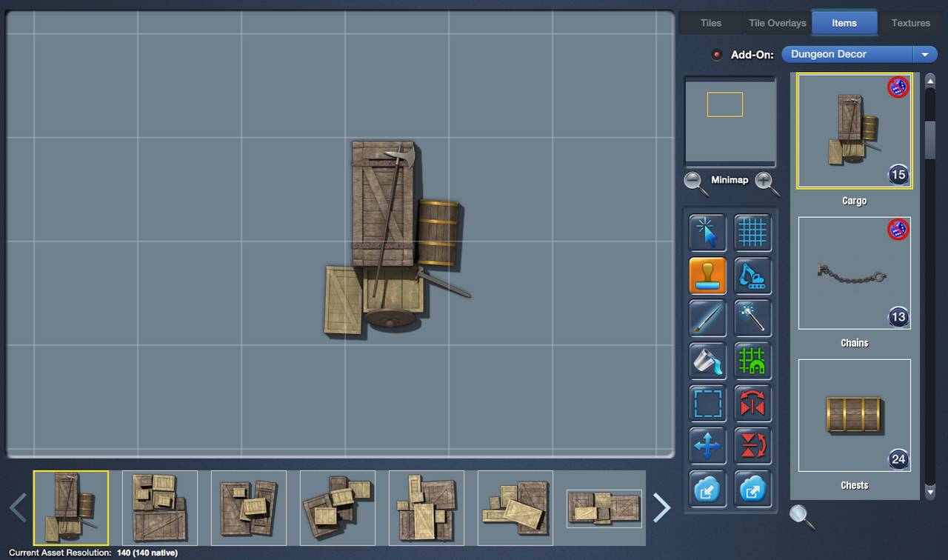The height and width of the screenshot is (560, 948).
Task: Click the Chains label text
Action: point(855,343)
